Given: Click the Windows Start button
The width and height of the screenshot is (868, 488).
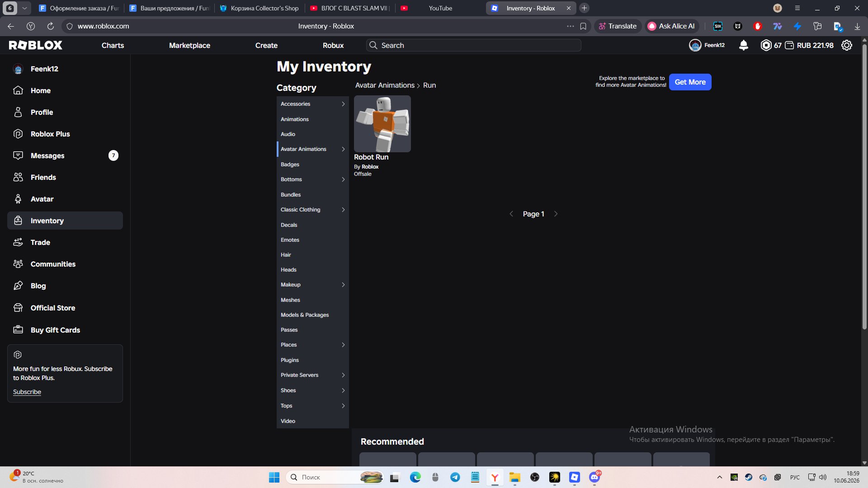Looking at the screenshot, I should (x=274, y=477).
